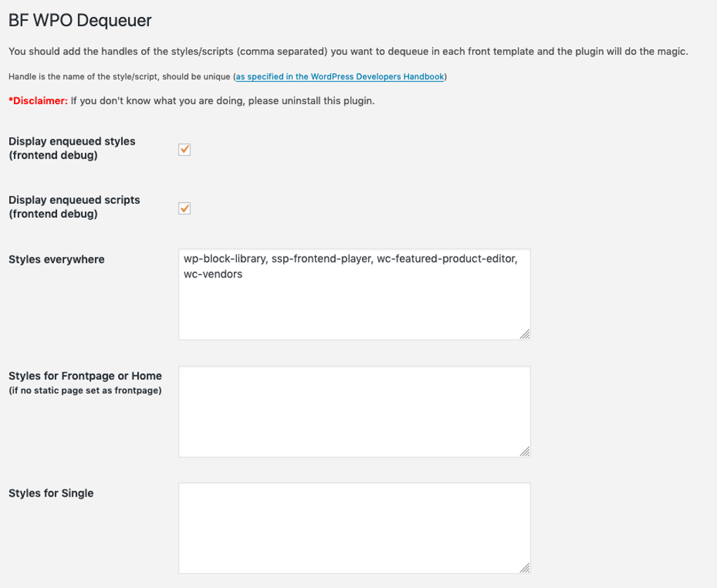Toggle the 'Display enqueued scripts' checkbox
Image resolution: width=717 pixels, height=588 pixels.
click(x=185, y=208)
